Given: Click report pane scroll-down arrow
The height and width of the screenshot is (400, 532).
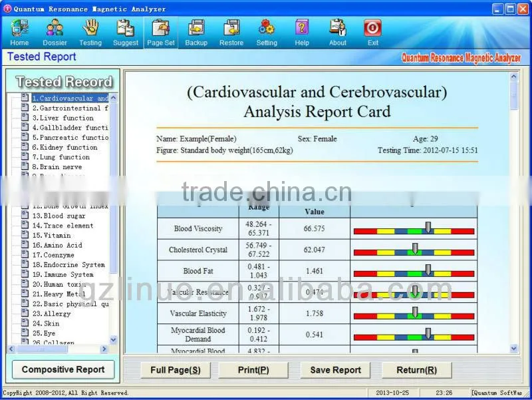Looking at the screenshot, I should tap(513, 348).
